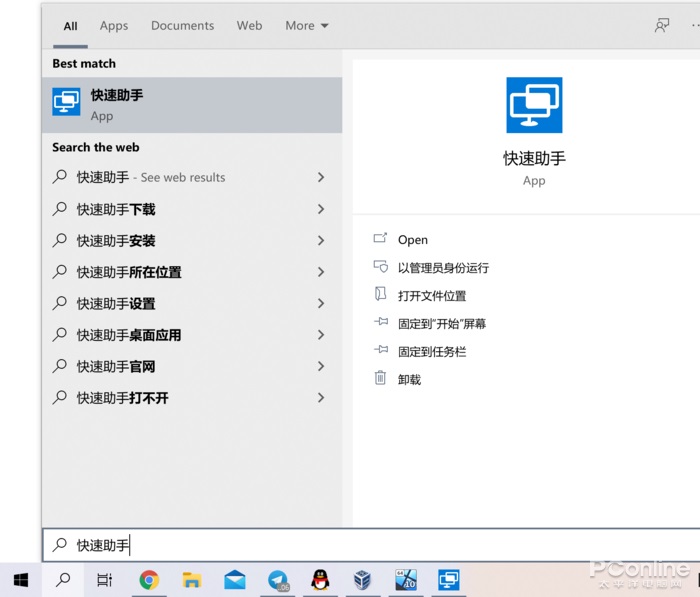700x597 pixels.
Task: Click the search box containing 快速助手
Action: 371,545
